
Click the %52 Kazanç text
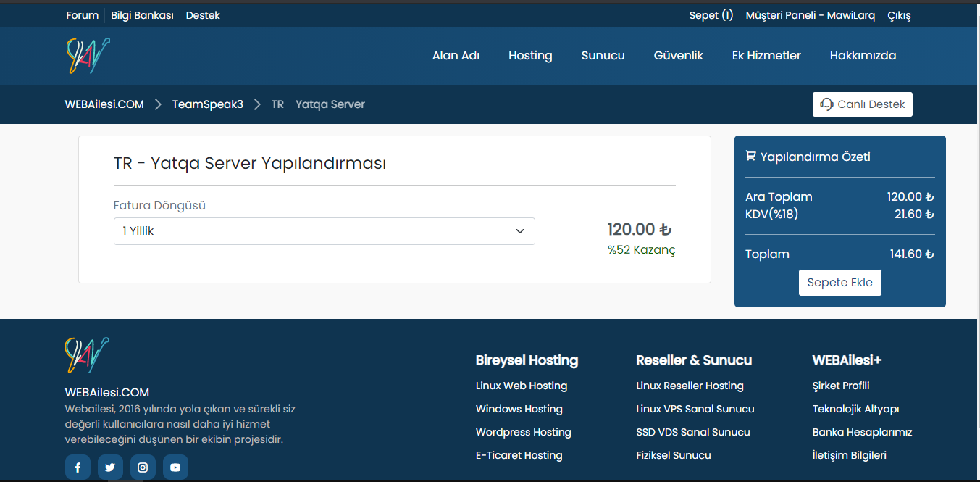642,250
